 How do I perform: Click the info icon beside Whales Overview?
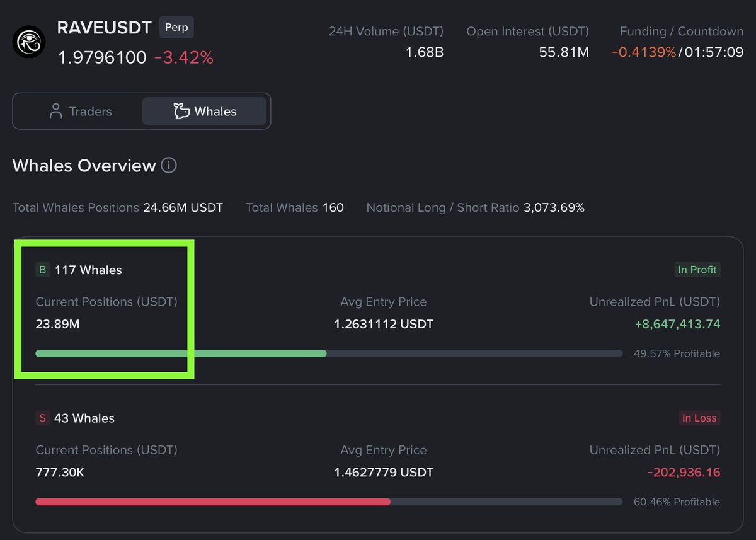[169, 166]
